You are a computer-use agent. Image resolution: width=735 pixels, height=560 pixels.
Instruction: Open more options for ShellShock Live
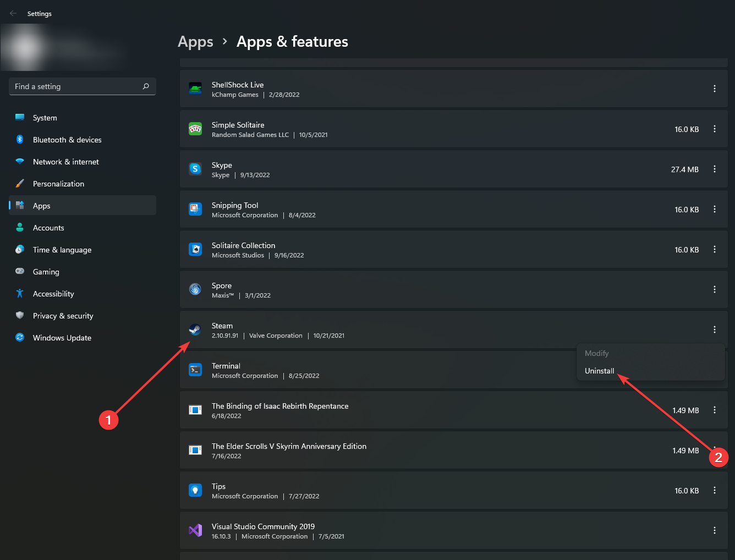pos(715,89)
